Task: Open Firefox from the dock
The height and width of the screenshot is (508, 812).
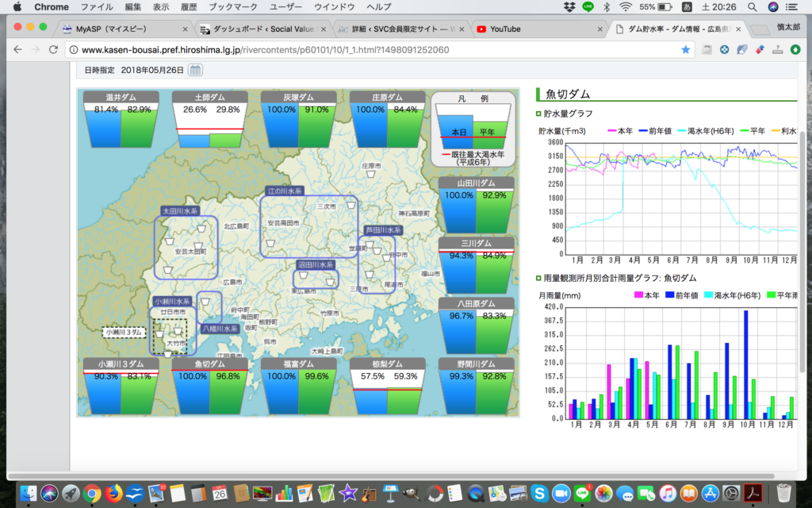Action: (113, 493)
